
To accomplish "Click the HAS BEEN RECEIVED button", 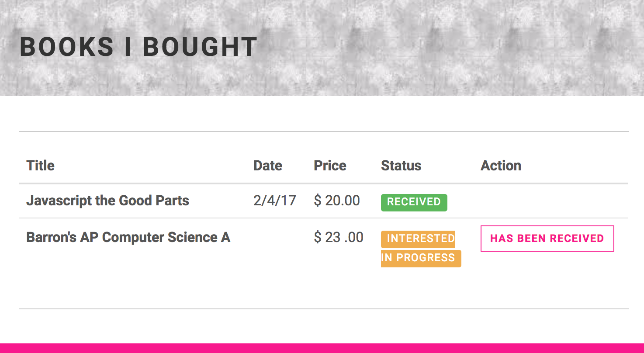I will click(547, 239).
